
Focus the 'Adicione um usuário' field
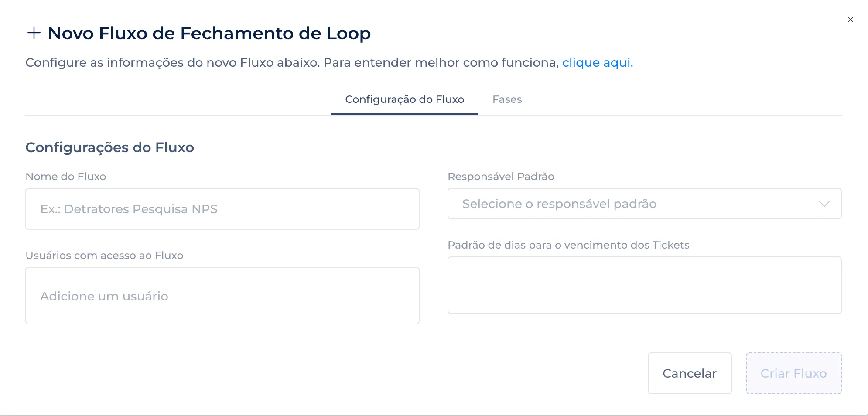click(222, 296)
